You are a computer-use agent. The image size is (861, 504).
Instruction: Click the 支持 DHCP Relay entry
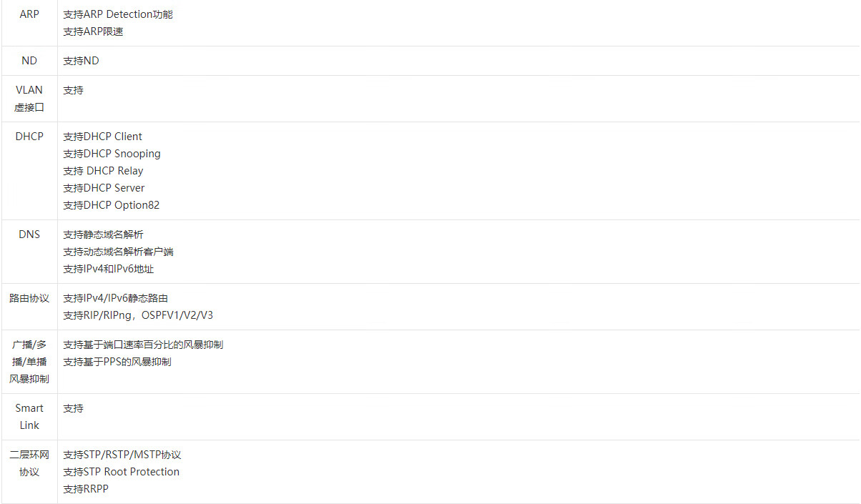[x=103, y=171]
